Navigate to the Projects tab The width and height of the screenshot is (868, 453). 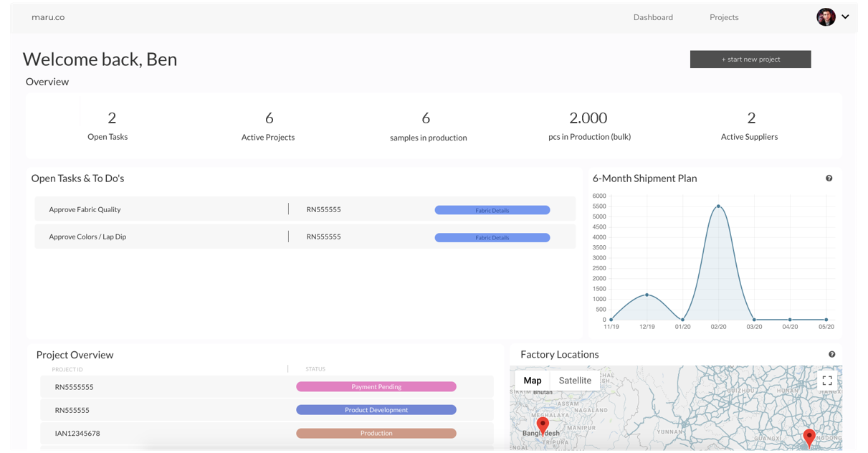(723, 16)
